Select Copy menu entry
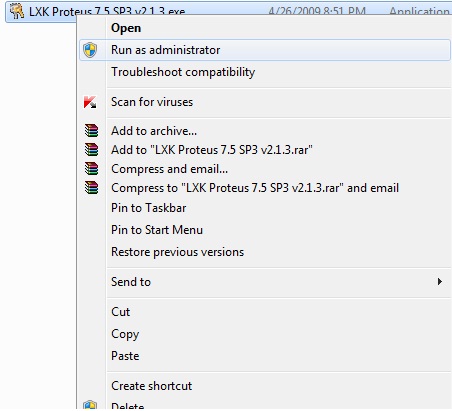 coord(125,334)
